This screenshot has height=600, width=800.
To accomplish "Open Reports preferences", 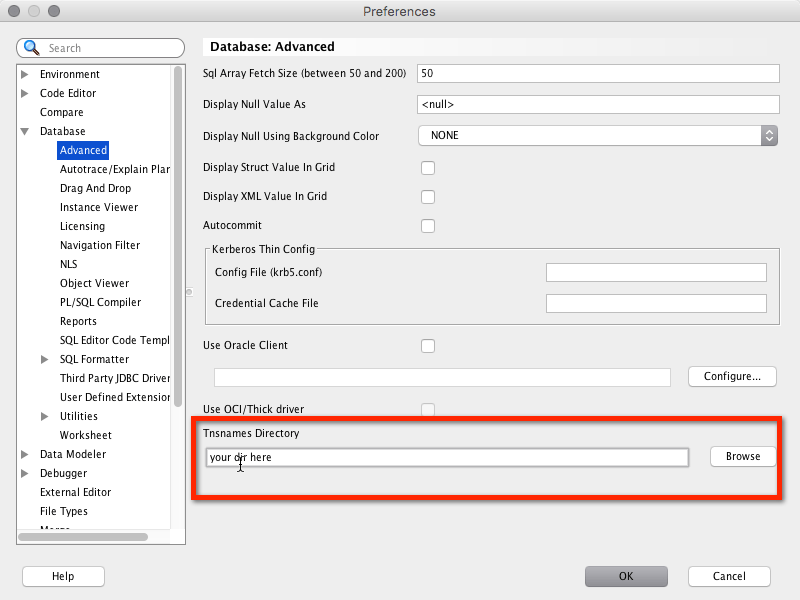I will 78,321.
